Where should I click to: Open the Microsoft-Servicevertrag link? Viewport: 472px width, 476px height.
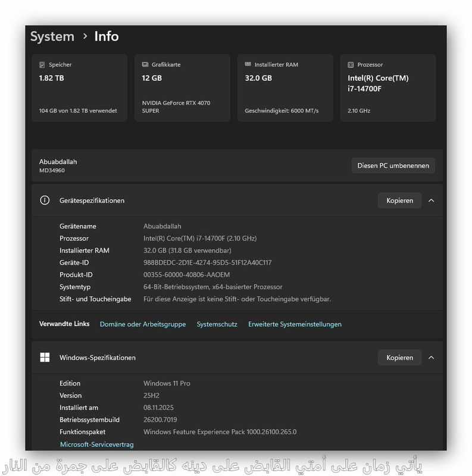[x=96, y=444]
